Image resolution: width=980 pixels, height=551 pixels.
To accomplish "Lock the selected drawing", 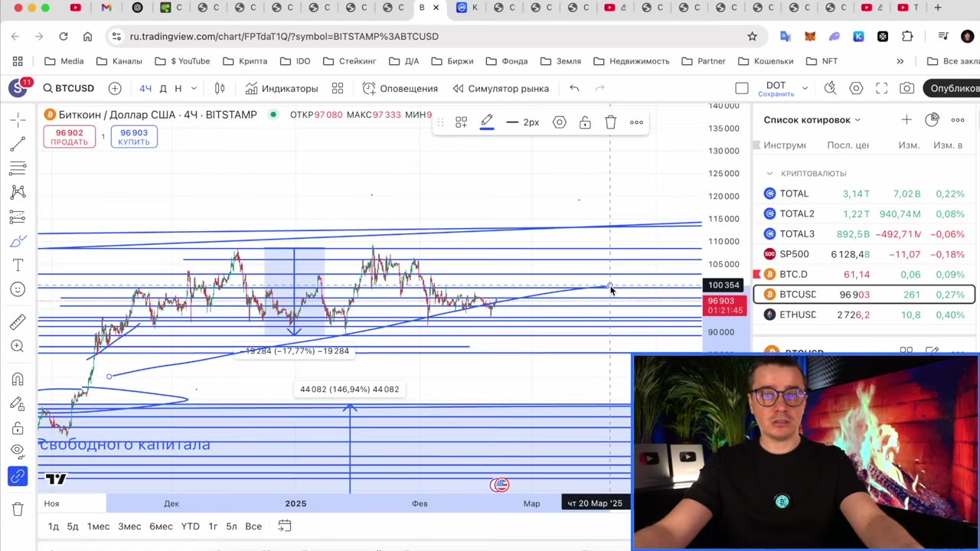I will tap(585, 122).
